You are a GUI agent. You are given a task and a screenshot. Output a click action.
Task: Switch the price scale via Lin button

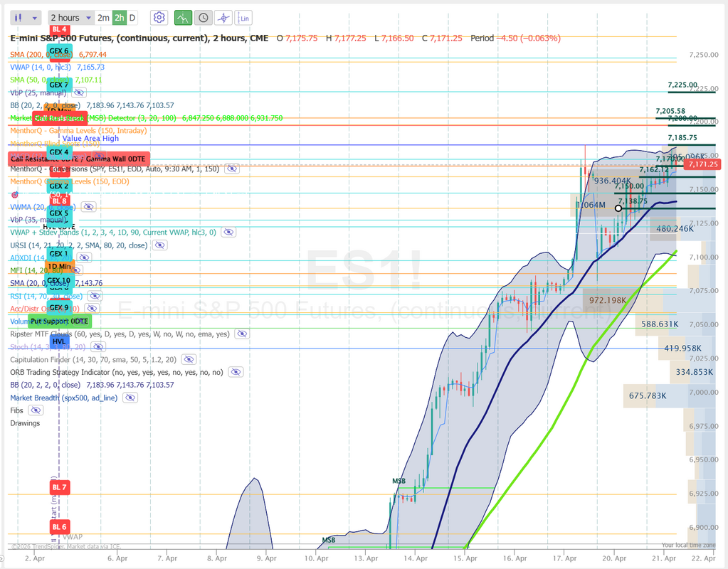[245, 17]
